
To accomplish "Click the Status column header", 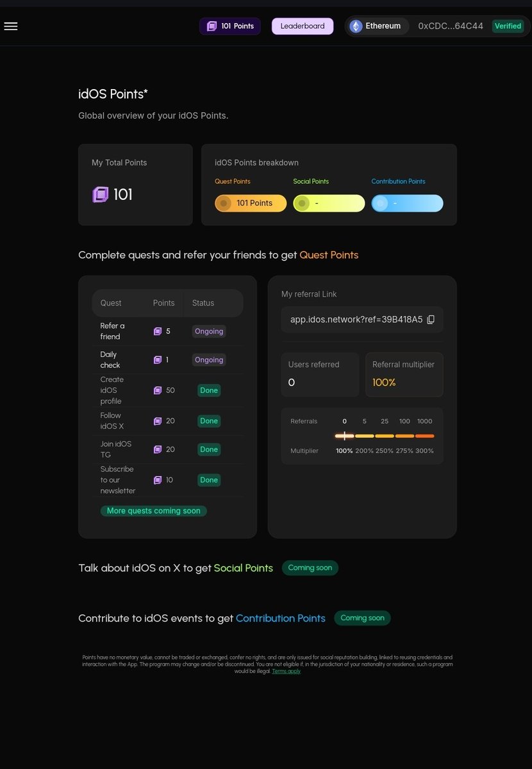I will (203, 303).
